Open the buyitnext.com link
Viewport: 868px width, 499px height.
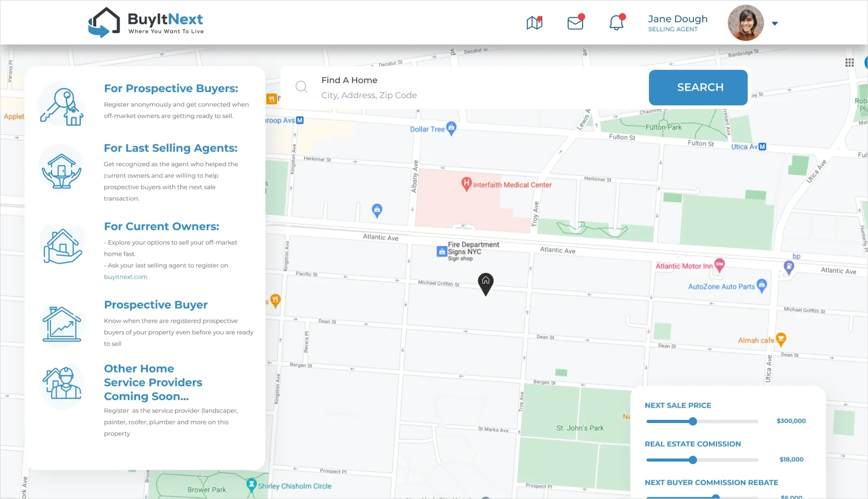coord(126,277)
